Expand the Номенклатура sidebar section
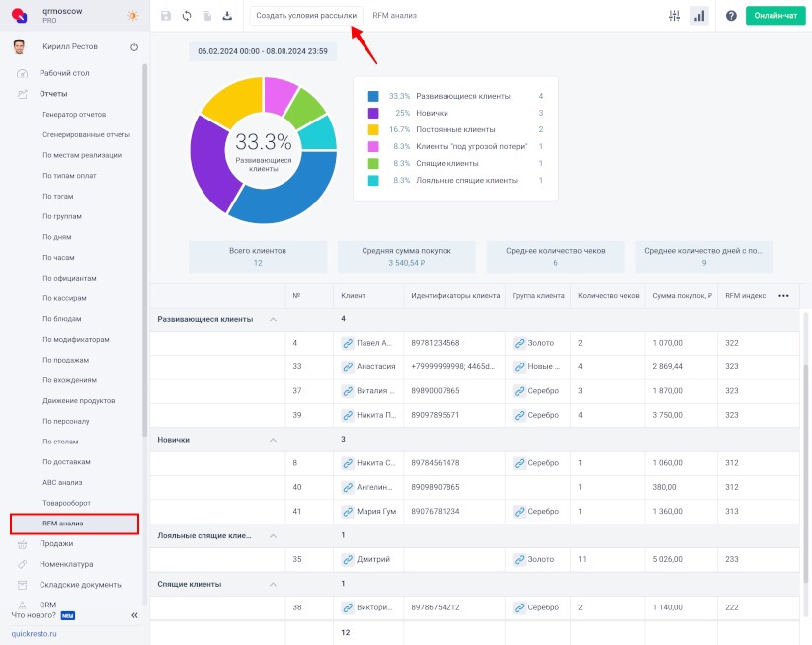The width and height of the screenshot is (812, 645). tap(66, 564)
